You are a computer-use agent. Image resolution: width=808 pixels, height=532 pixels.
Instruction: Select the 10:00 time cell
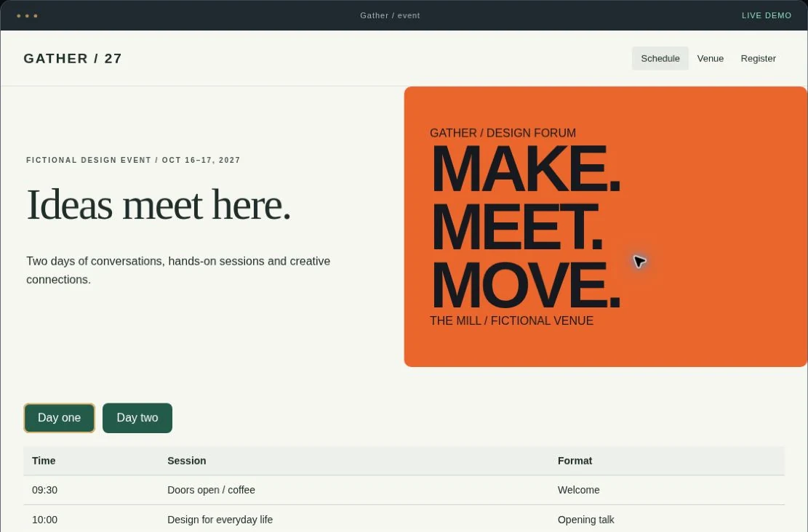click(x=45, y=520)
